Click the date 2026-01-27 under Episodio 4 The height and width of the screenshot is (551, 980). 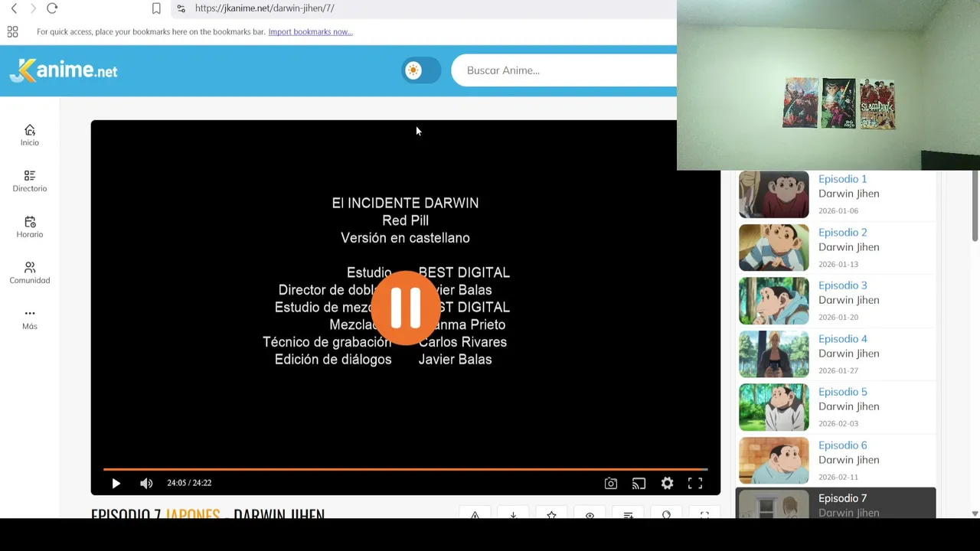[838, 371]
